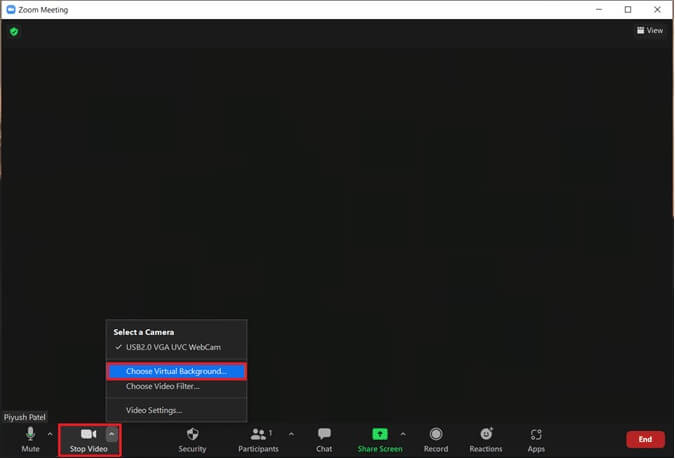Close the Zoom Meeting window
The height and width of the screenshot is (459, 675).
coord(657,9)
